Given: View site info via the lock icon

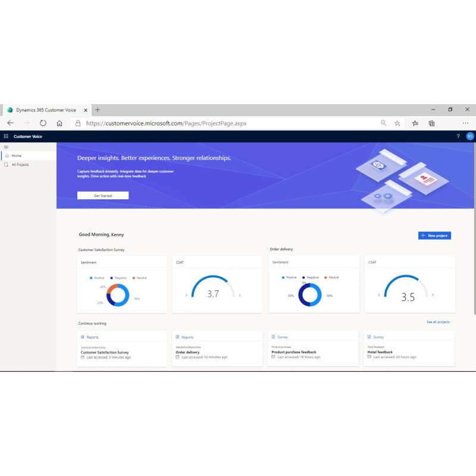Looking at the screenshot, I should click(x=78, y=123).
